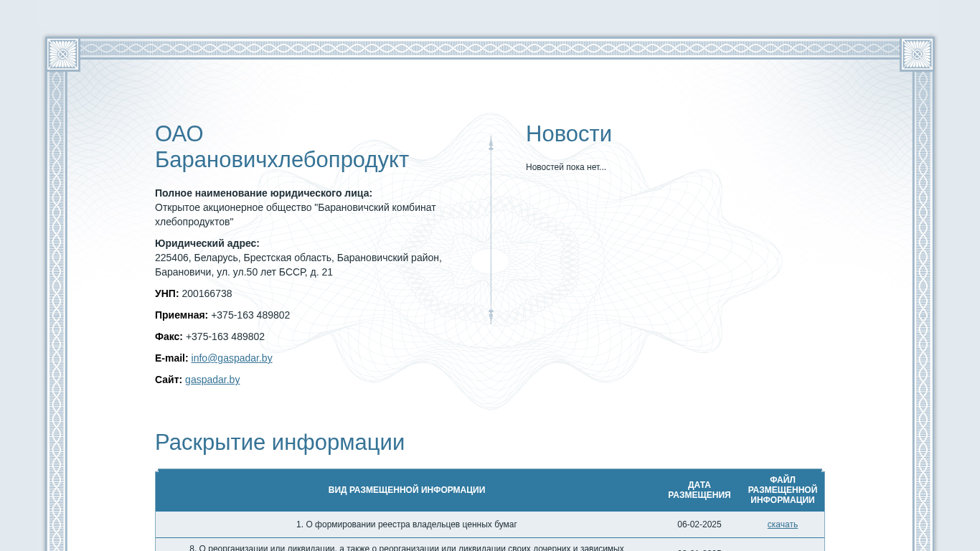Click the vertical divider ornament between columns
Screen dimensions: 980x551
click(491, 230)
